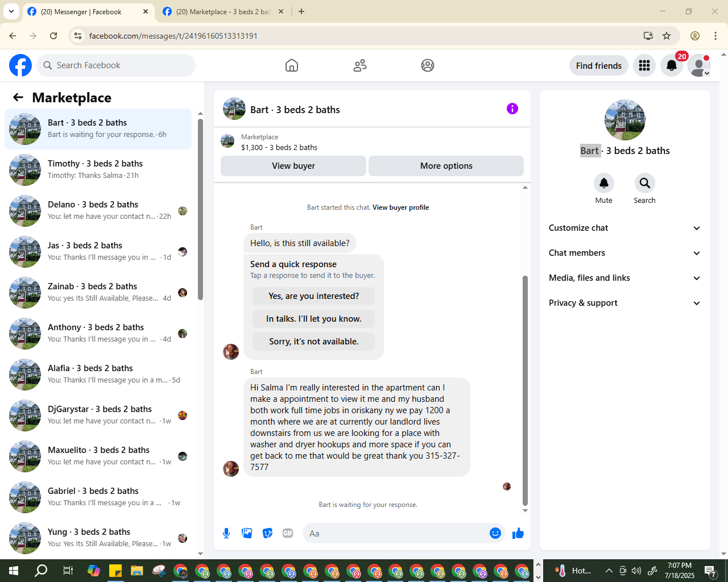Open Anthony's 3 beds 2 baths conversation
The height and width of the screenshot is (582, 728).
[98, 334]
